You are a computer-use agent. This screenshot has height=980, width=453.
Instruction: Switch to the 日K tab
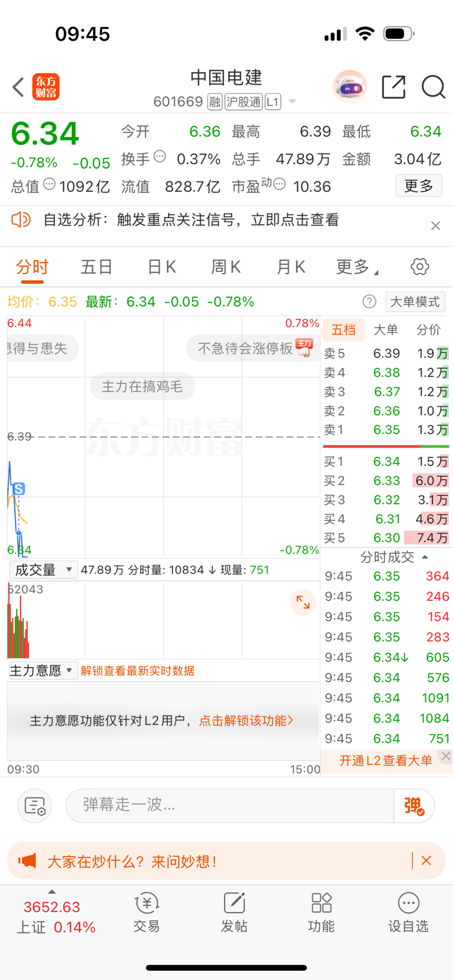[x=161, y=267]
